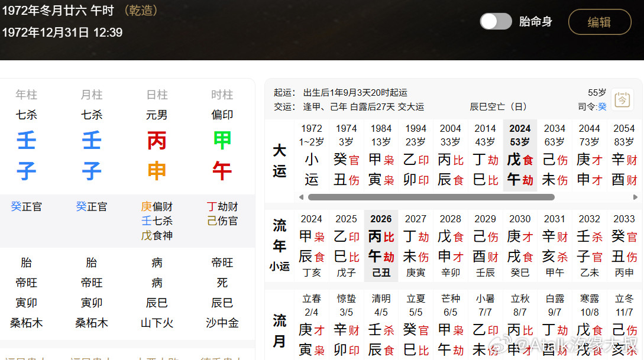This screenshot has width=644, height=360.
Task: Click the 年柱 column header
Action: pyautogui.click(x=26, y=95)
